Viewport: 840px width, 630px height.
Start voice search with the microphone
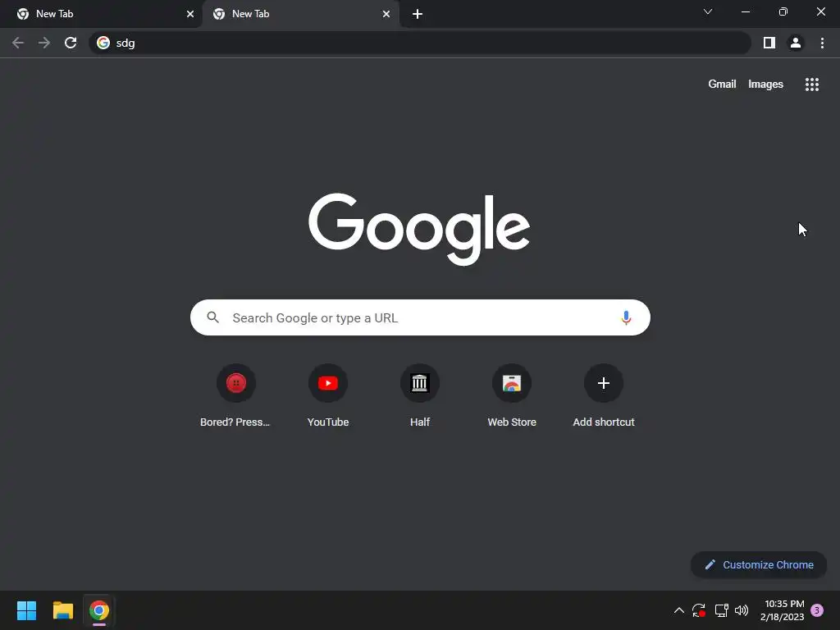click(626, 317)
